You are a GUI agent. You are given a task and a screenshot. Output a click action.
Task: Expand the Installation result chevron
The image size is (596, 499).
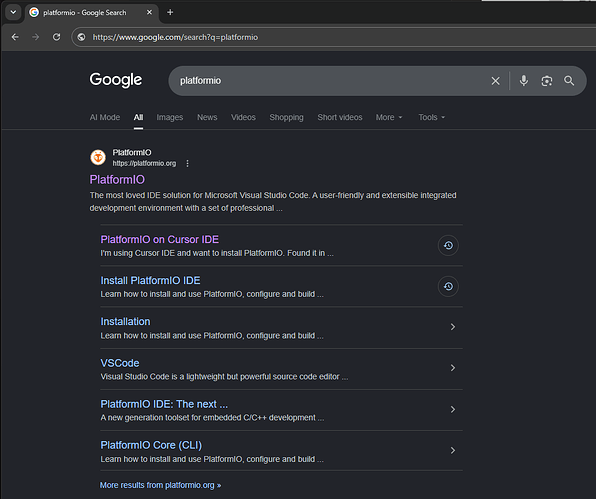click(453, 327)
